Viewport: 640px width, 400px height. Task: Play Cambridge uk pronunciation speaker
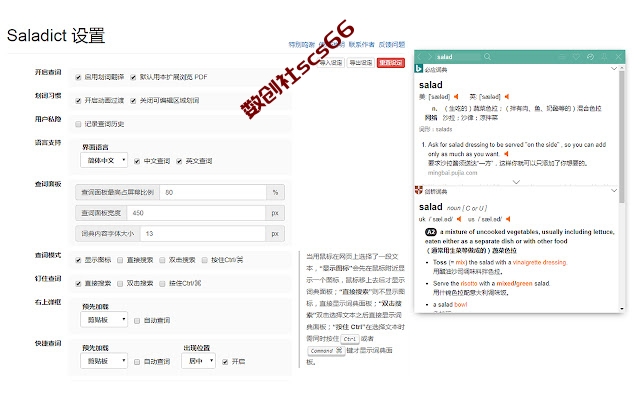tap(459, 219)
